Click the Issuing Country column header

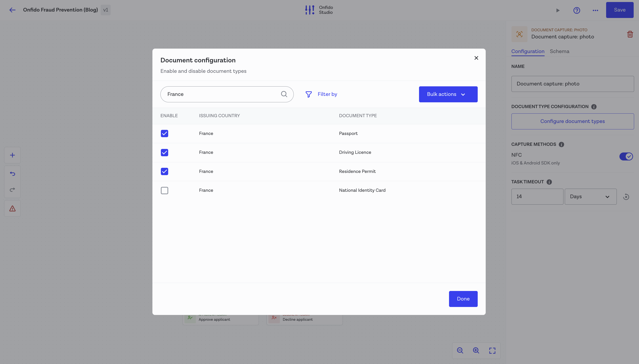219,116
